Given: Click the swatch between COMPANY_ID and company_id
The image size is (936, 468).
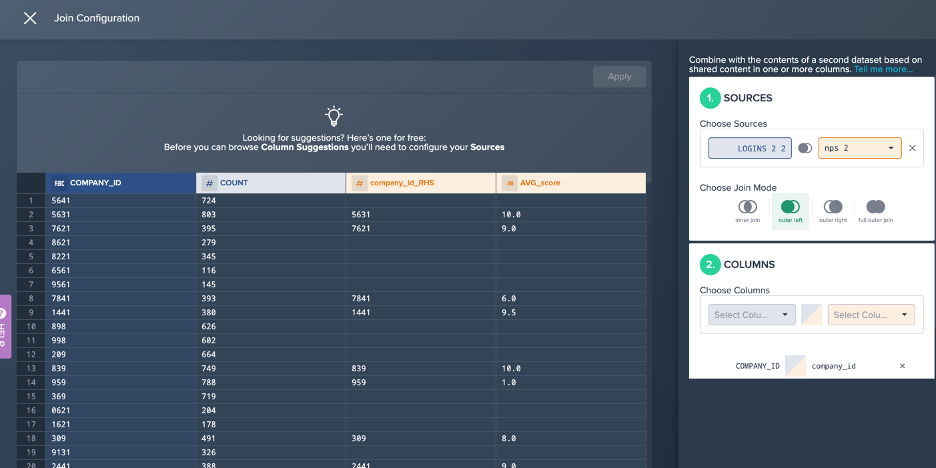Looking at the screenshot, I should point(795,366).
